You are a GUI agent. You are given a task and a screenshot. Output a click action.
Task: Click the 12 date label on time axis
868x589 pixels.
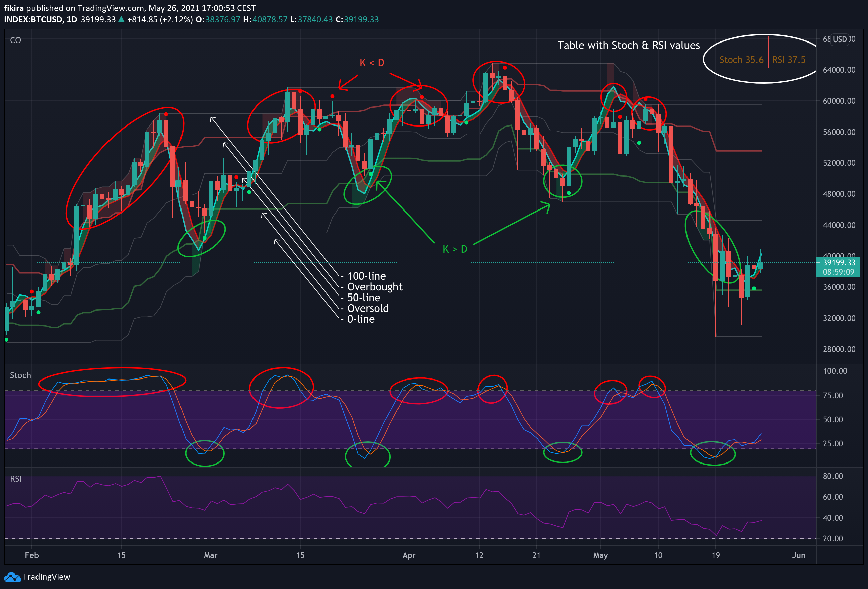pyautogui.click(x=479, y=556)
